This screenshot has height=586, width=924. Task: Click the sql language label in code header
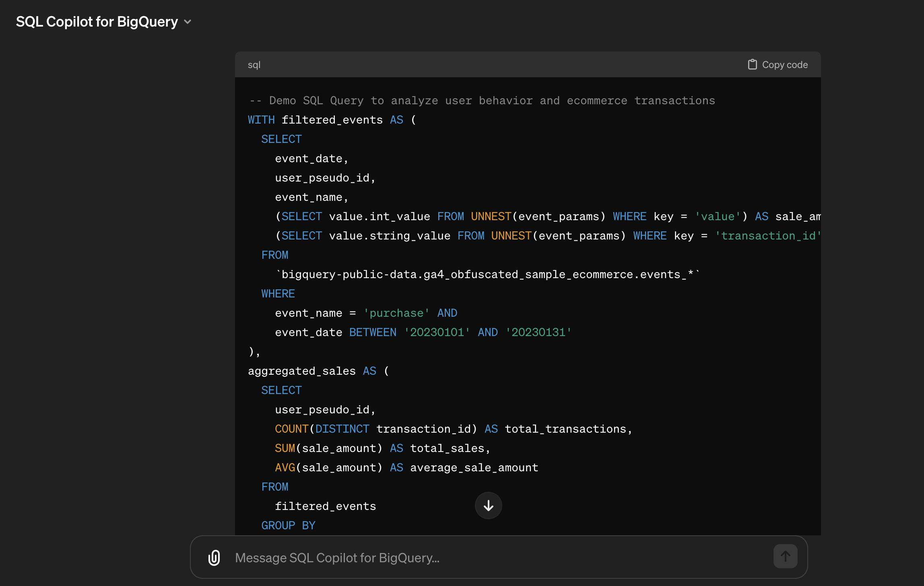tap(254, 65)
